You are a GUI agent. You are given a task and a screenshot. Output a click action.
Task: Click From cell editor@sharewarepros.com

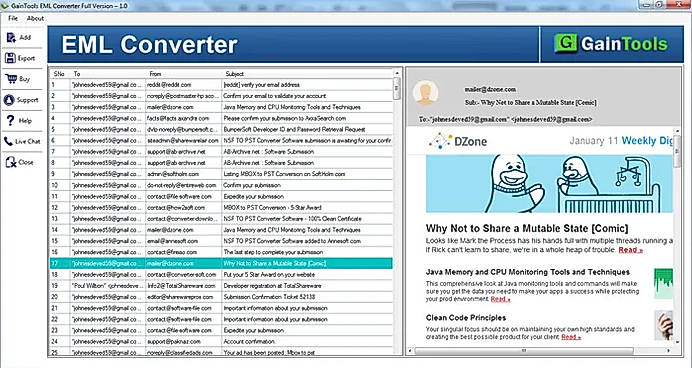pos(184,297)
